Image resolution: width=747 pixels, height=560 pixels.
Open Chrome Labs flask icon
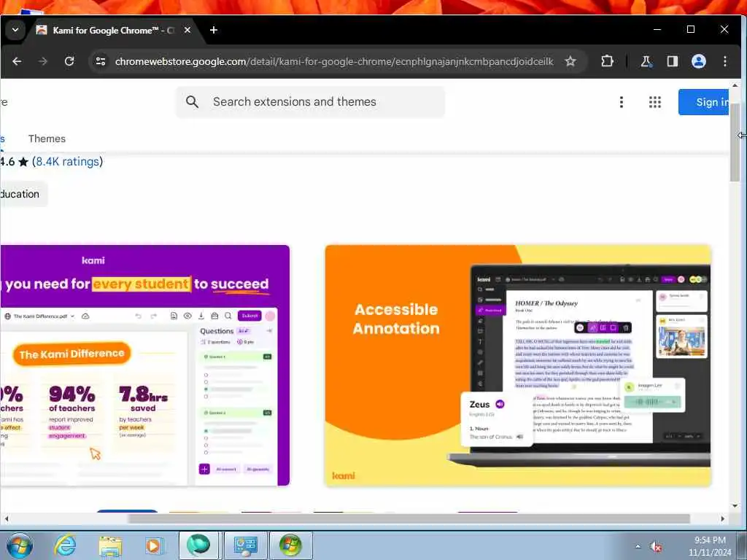point(646,61)
